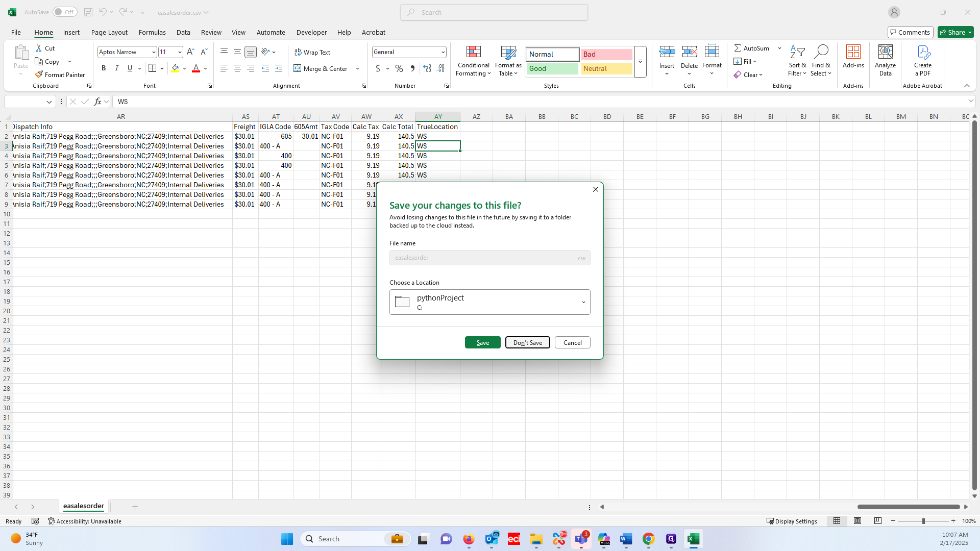Open the Comments button
The image size is (980, 551).
coord(911,32)
